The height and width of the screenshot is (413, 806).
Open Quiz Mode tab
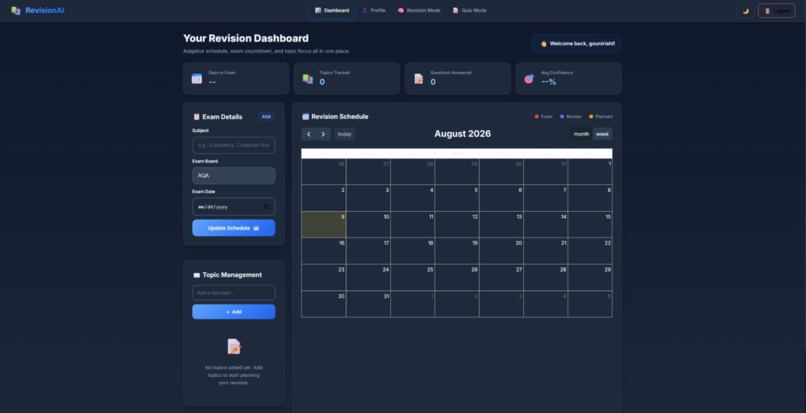tap(469, 10)
